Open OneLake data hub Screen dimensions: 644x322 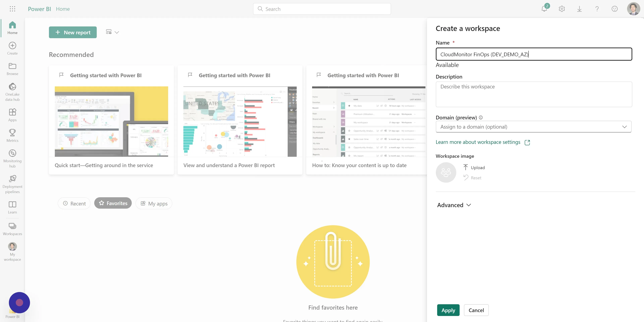click(x=12, y=92)
